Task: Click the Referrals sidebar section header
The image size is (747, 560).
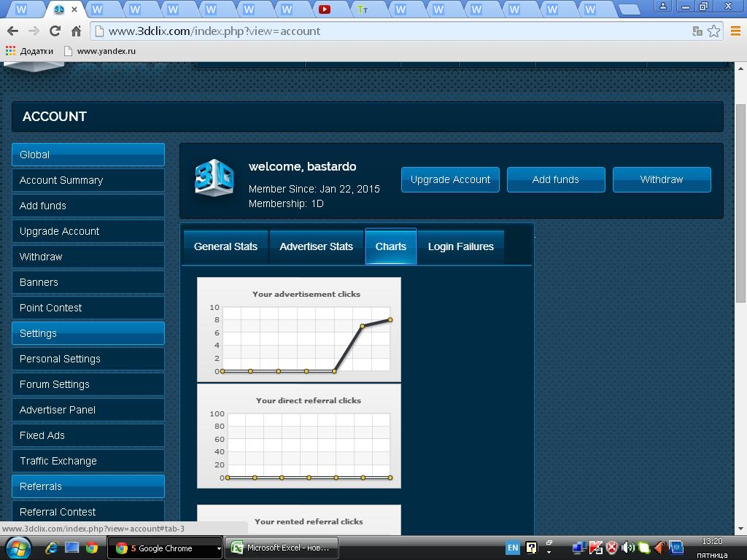Action: pos(88,486)
